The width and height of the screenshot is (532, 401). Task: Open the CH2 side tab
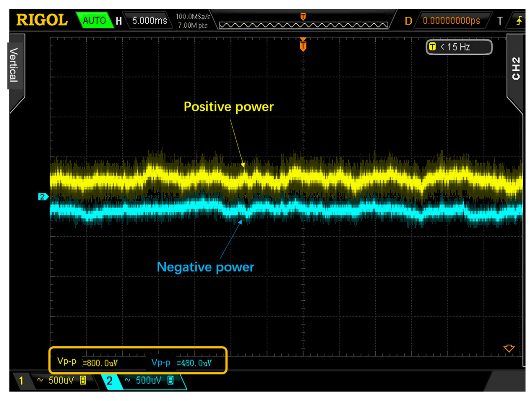[516, 69]
